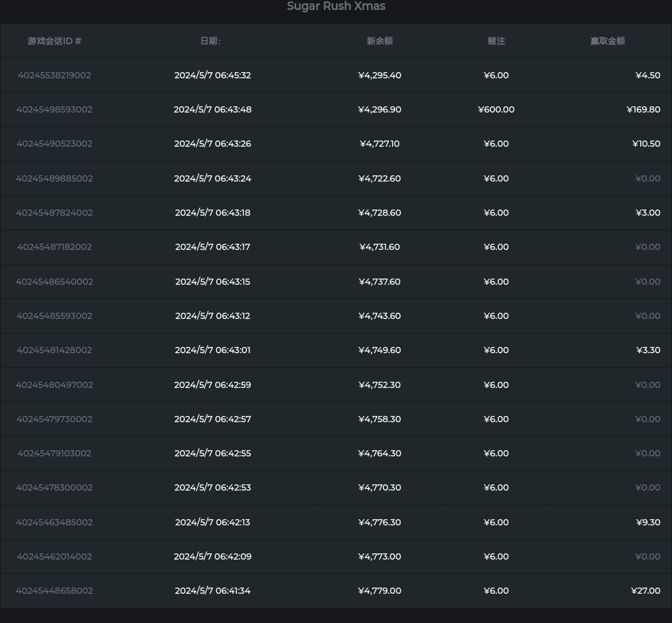
Task: Click ¥6.00 bet in the 06:42:55 row
Action: tap(497, 453)
